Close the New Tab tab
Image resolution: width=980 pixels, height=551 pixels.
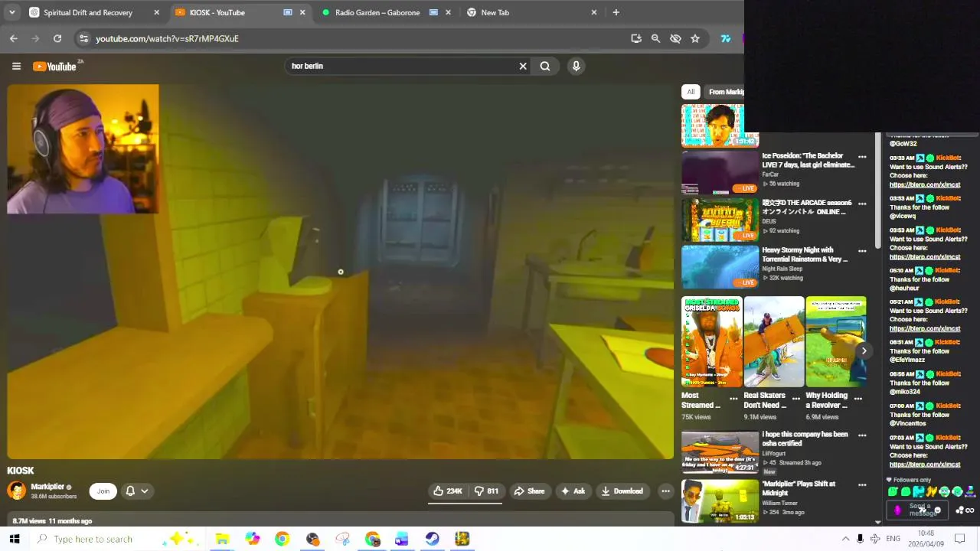coord(593,12)
